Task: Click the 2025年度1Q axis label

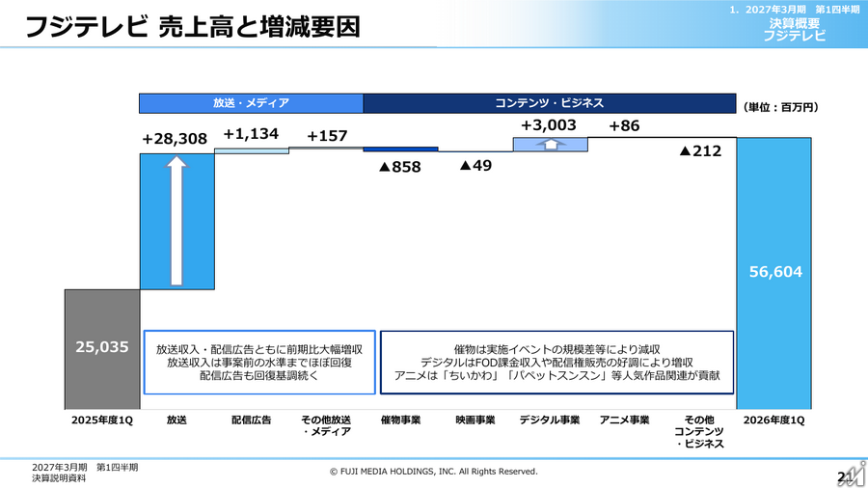Action: pos(102,420)
